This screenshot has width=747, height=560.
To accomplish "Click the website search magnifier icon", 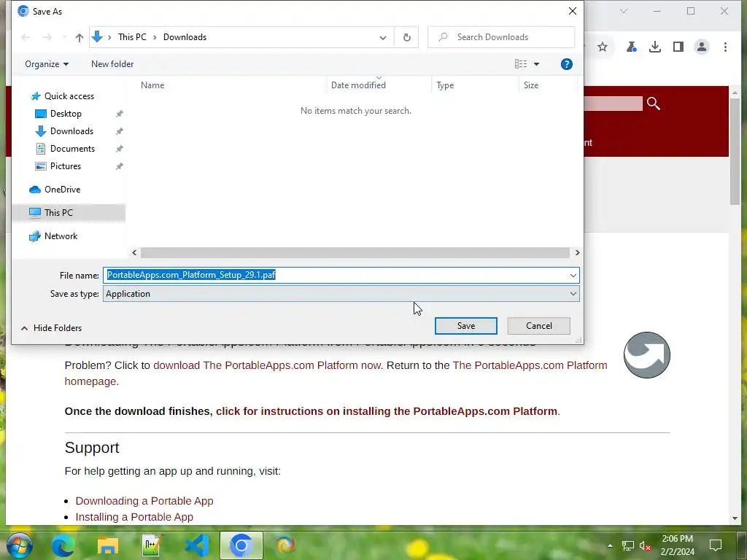I will 653,104.
